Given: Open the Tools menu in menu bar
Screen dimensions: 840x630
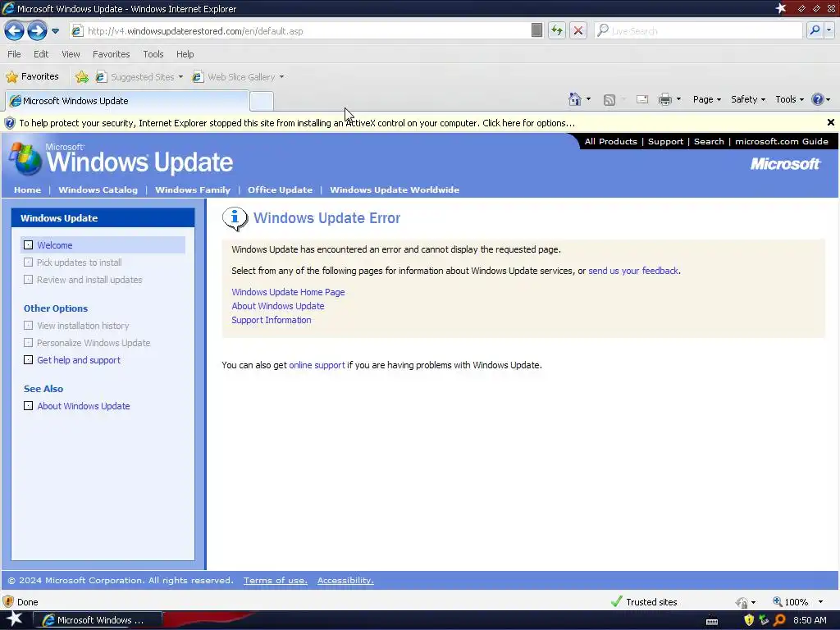Looking at the screenshot, I should (x=153, y=54).
